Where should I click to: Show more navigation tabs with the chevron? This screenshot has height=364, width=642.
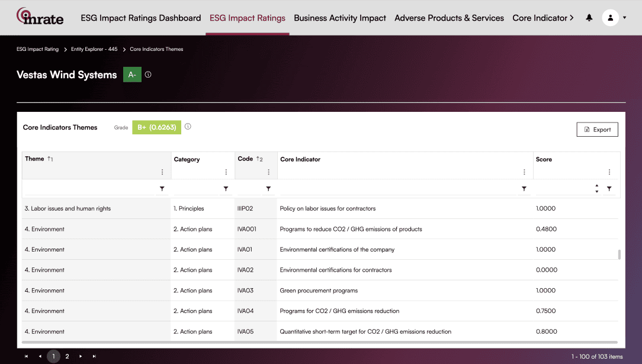[572, 18]
